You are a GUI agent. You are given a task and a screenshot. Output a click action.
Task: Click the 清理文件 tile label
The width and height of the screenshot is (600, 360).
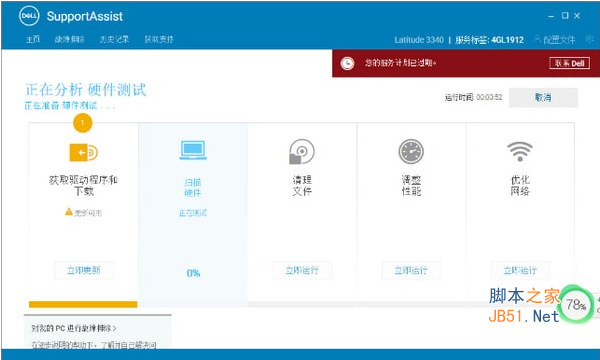coord(302,186)
